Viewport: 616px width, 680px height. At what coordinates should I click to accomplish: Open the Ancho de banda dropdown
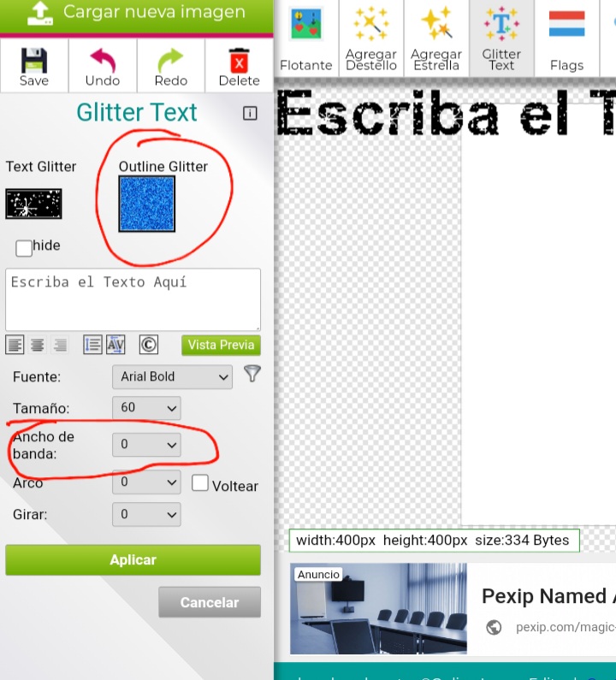pos(146,445)
